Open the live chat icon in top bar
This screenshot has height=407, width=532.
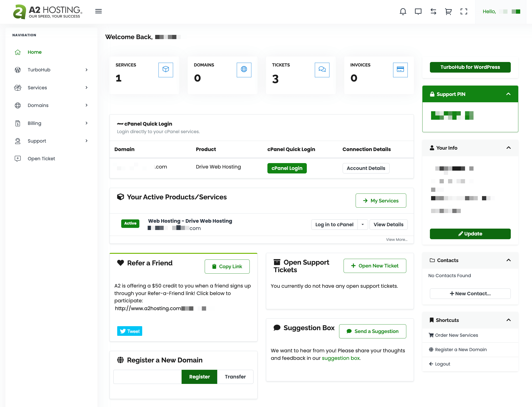[x=418, y=11]
